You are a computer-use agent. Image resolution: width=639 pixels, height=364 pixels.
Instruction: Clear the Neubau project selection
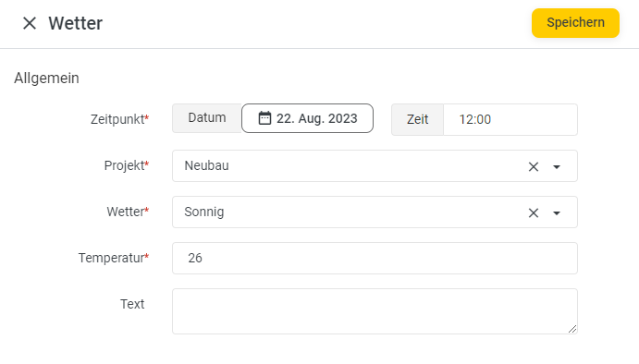[533, 166]
